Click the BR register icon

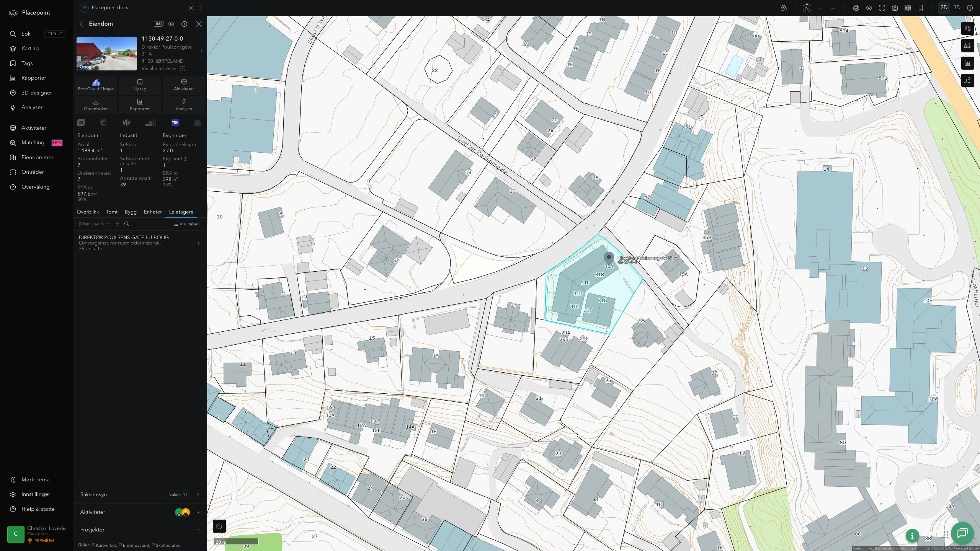click(x=81, y=122)
